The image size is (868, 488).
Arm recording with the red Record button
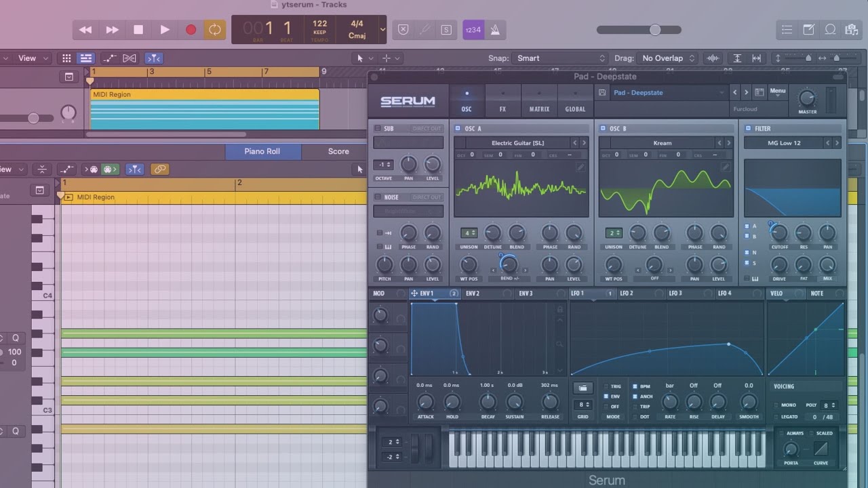(x=191, y=30)
